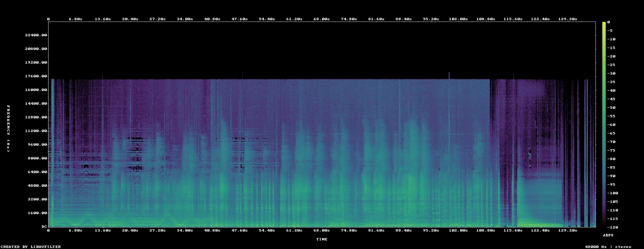
Task: Click the -20 dBFS legend value
Action: 611,57
